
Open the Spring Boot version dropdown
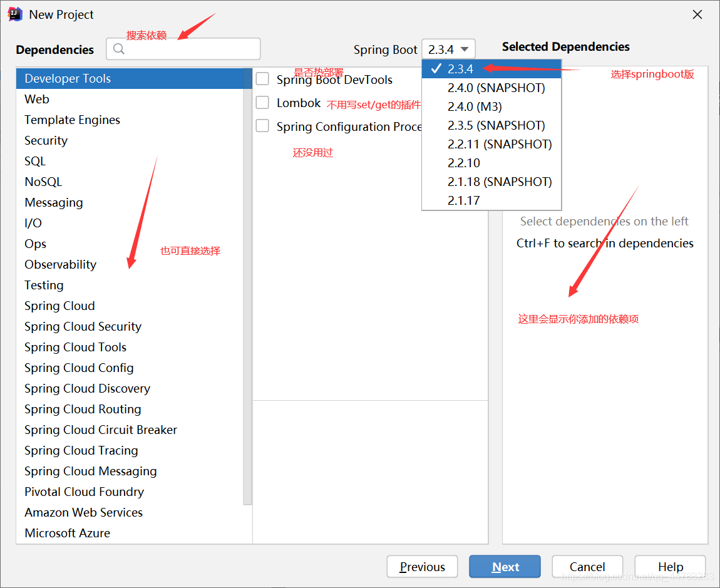[x=448, y=49]
